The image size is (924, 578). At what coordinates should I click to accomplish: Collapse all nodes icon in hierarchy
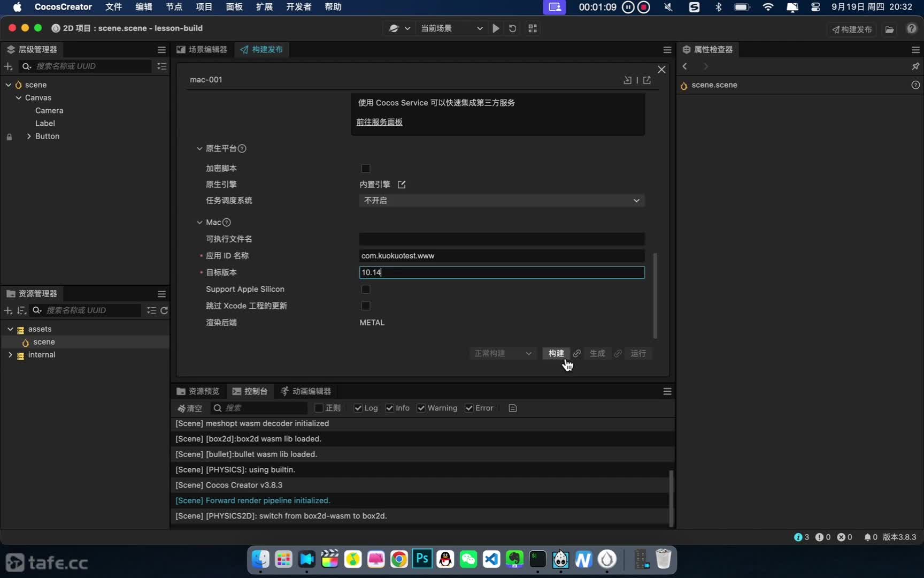point(161,66)
